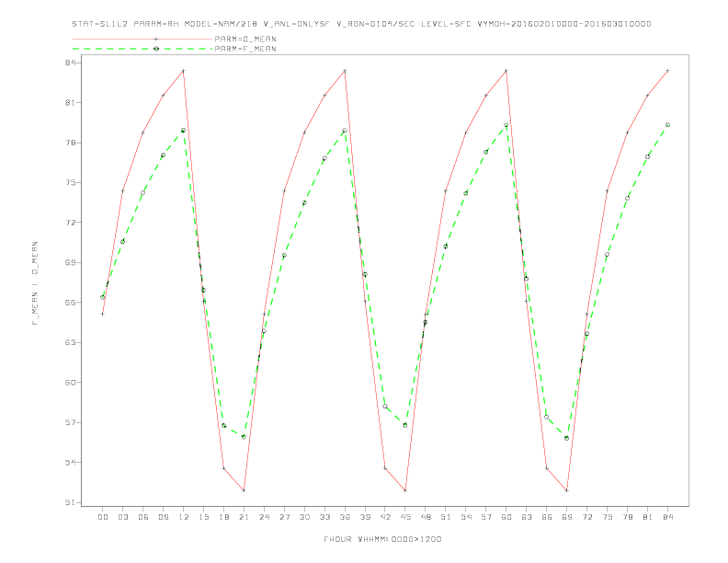
Task: Click x-axis tick label 30
Action: point(304,517)
